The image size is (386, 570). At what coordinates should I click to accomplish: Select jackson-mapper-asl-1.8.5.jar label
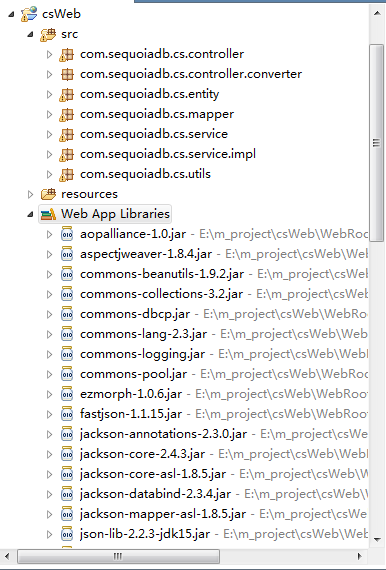tap(163, 514)
